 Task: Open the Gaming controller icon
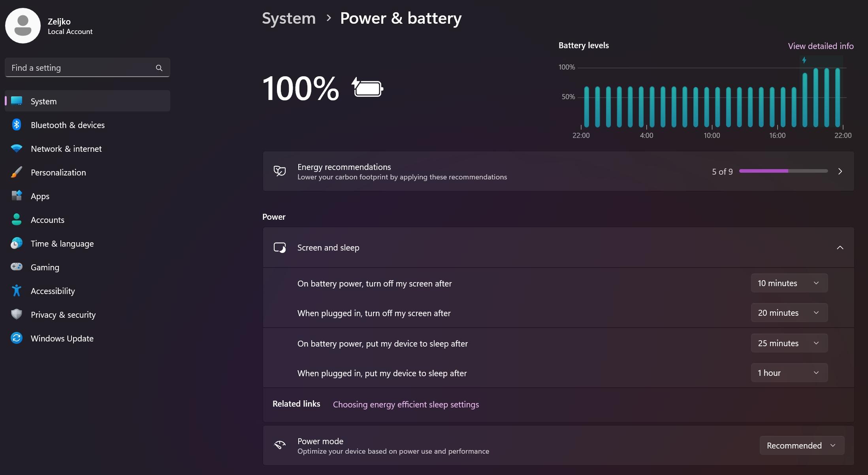pyautogui.click(x=17, y=267)
